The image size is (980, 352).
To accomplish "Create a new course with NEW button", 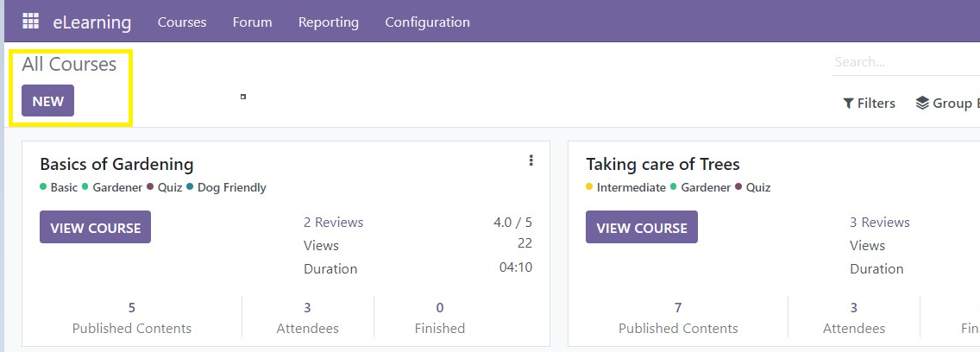I will (48, 101).
